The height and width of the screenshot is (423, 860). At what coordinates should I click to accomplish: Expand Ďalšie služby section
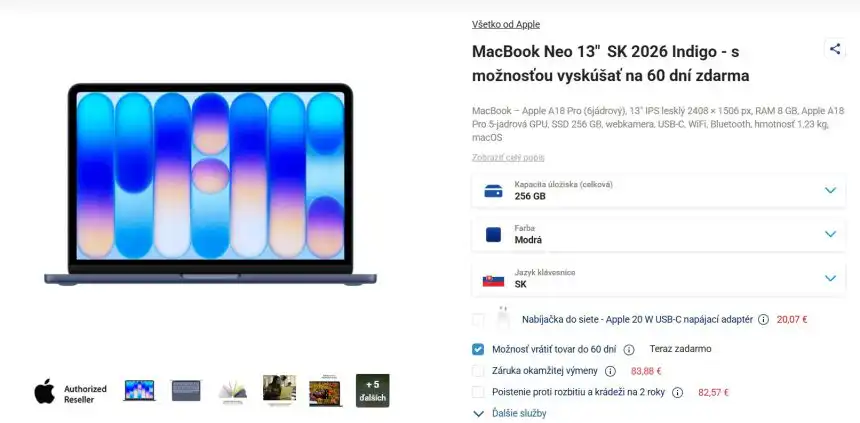pos(510,414)
